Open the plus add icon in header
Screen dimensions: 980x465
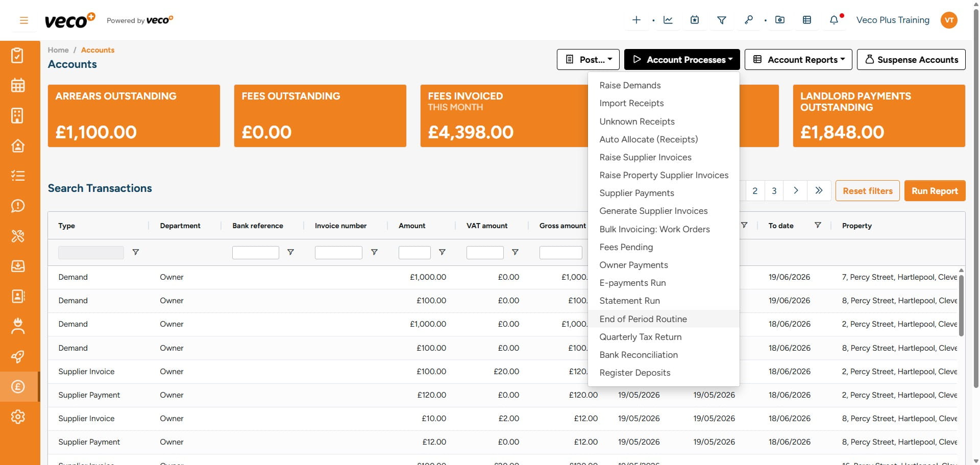click(636, 20)
